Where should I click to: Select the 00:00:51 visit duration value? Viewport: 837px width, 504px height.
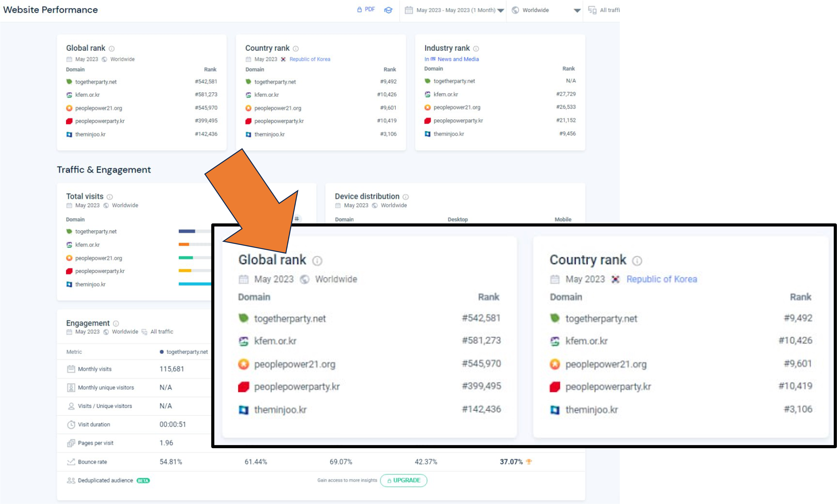(172, 424)
